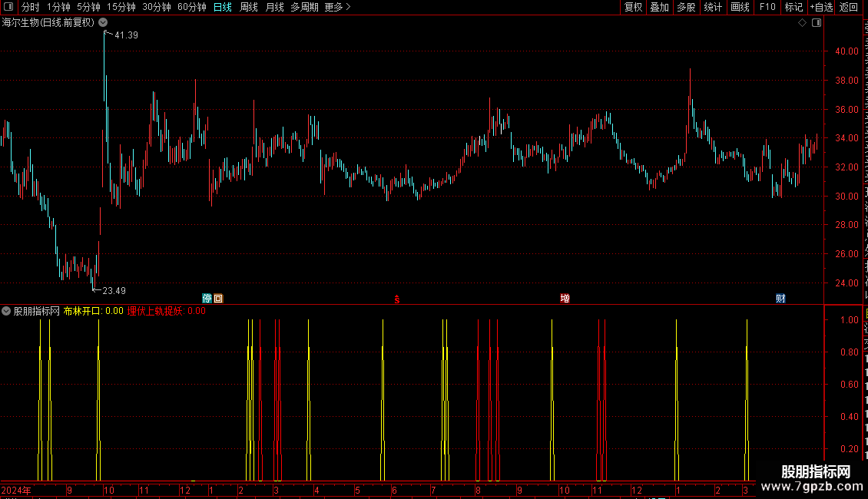Click the diamond icon above the price axis
The image size is (868, 499).
coord(802,23)
